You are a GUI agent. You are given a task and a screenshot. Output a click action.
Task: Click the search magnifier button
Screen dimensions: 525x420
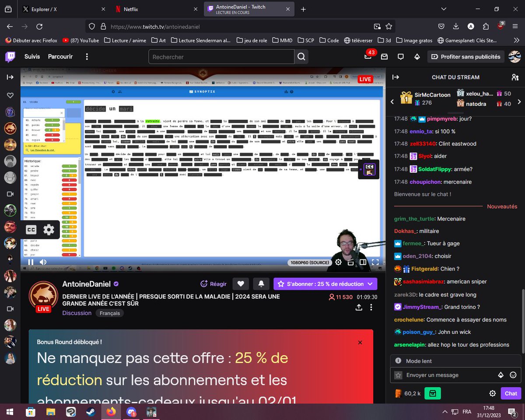301,57
